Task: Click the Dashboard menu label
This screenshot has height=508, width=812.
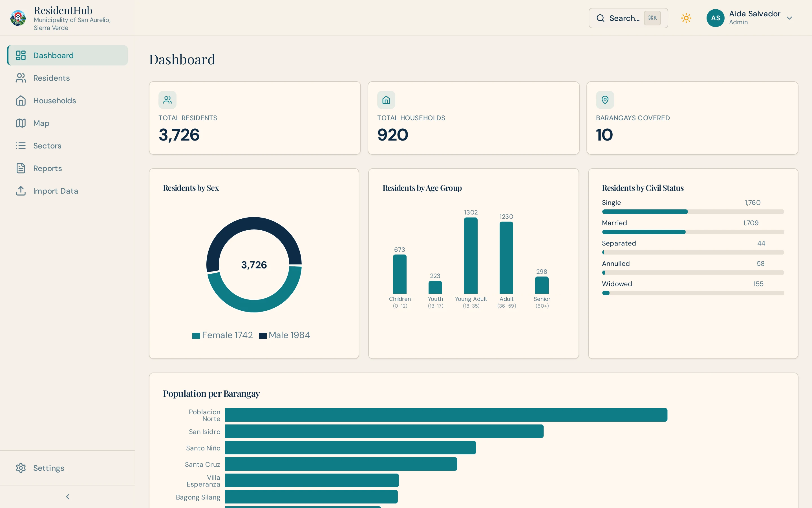Action: 53,55
